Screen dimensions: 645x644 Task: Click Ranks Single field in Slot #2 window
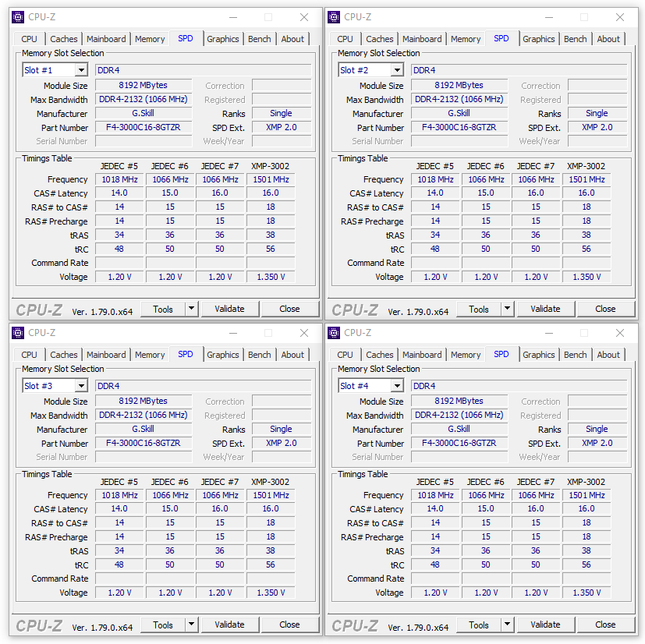pos(597,114)
